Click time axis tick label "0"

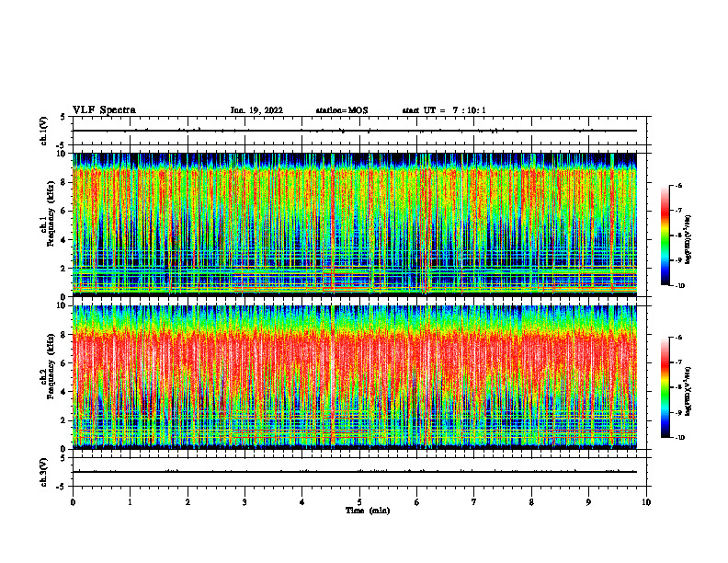[x=73, y=502]
